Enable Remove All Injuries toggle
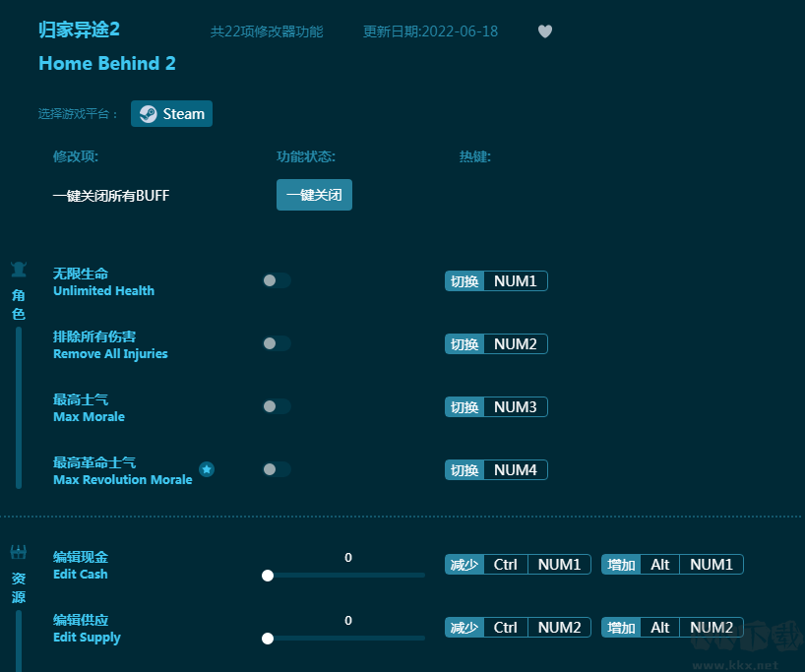 pyautogui.click(x=277, y=344)
